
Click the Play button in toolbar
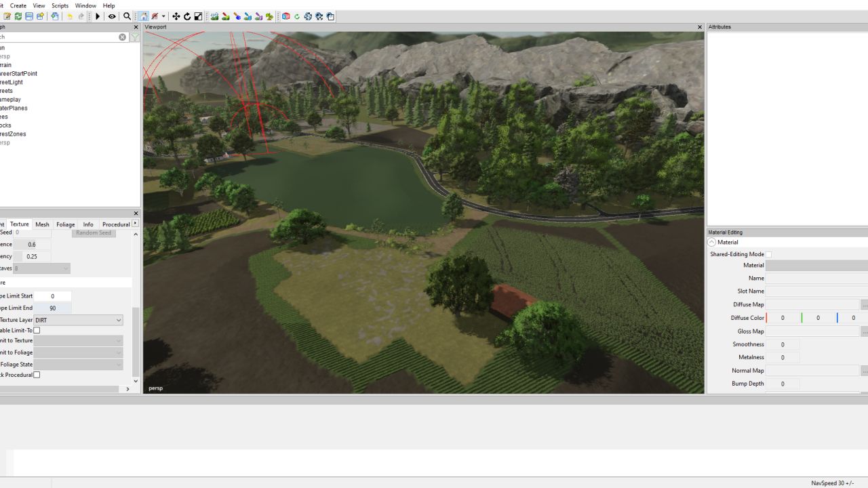coord(98,16)
